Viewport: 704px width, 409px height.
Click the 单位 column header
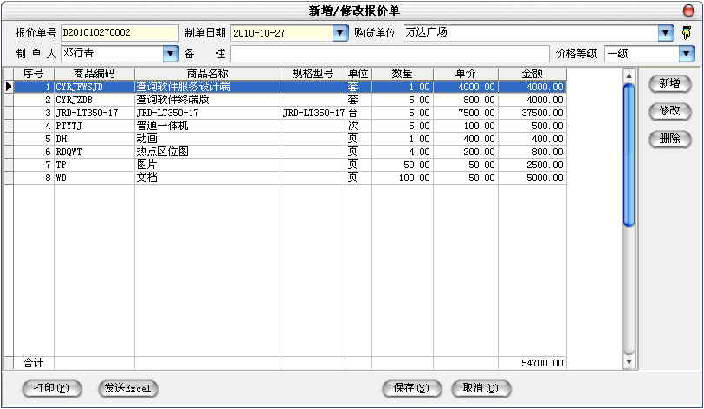coord(358,74)
